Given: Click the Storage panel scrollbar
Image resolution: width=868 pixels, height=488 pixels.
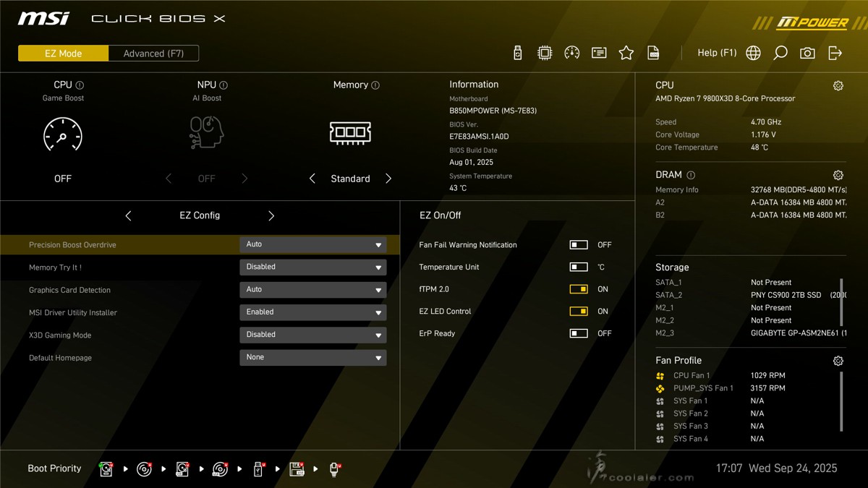Looking at the screenshot, I should (x=841, y=302).
